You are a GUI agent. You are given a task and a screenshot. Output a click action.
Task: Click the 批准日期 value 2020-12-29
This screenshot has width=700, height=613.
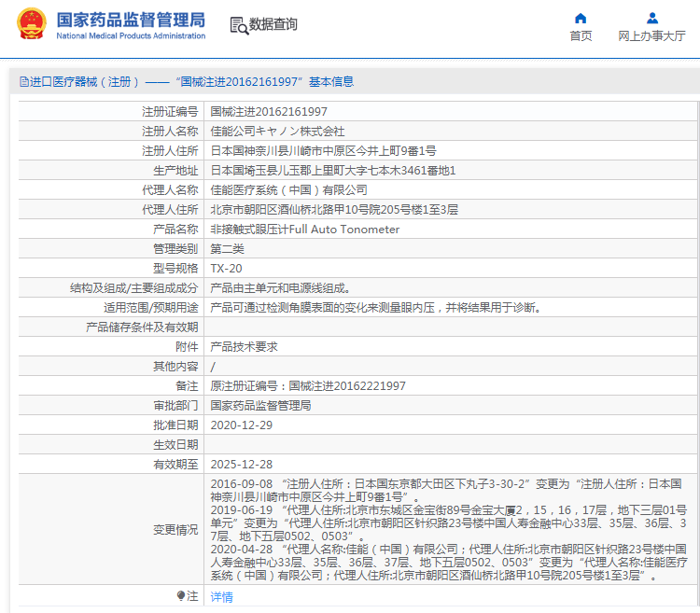(241, 425)
